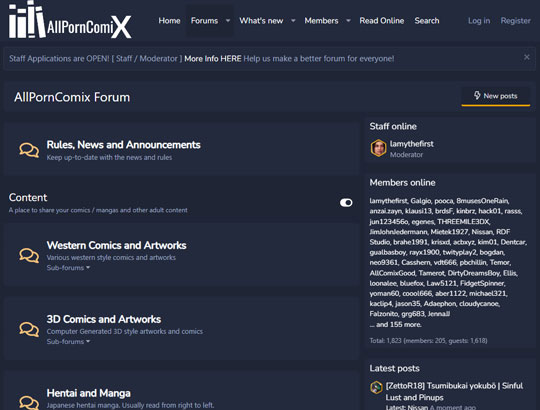Click the Rules, News and Announcements chat icon
The width and height of the screenshot is (540, 410).
(29, 150)
